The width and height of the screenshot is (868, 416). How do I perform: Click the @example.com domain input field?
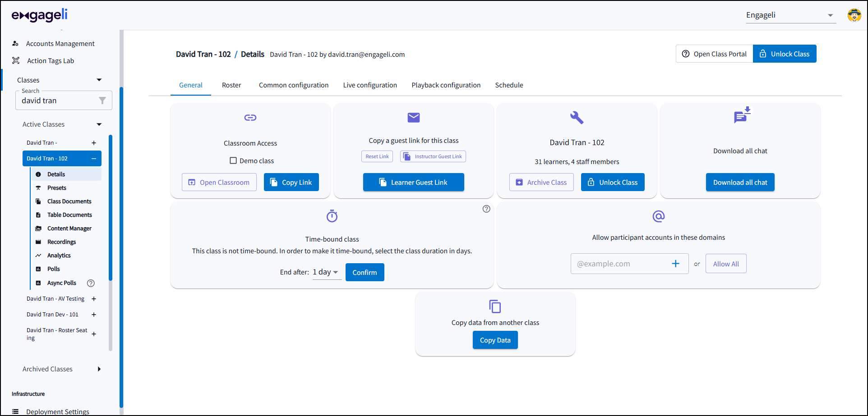[x=620, y=264]
